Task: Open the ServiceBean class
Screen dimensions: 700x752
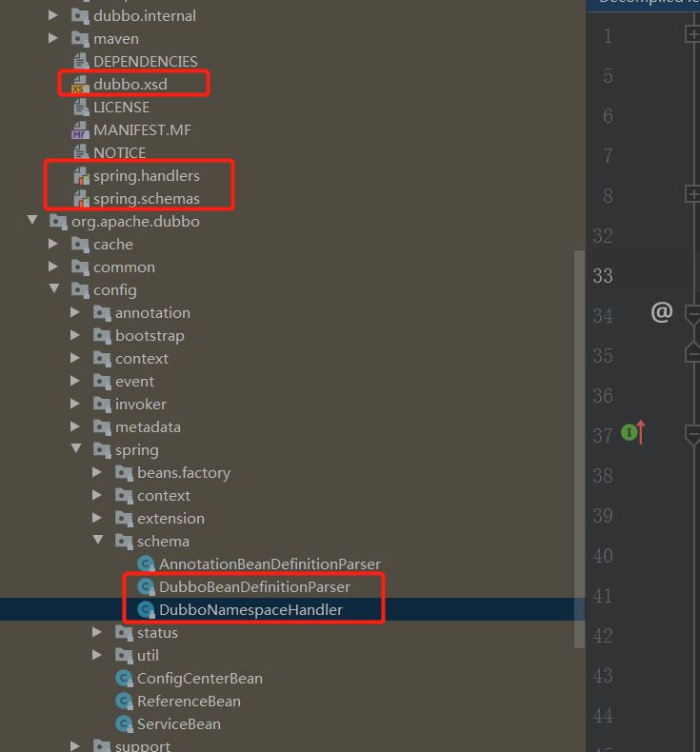Action: pos(178,724)
